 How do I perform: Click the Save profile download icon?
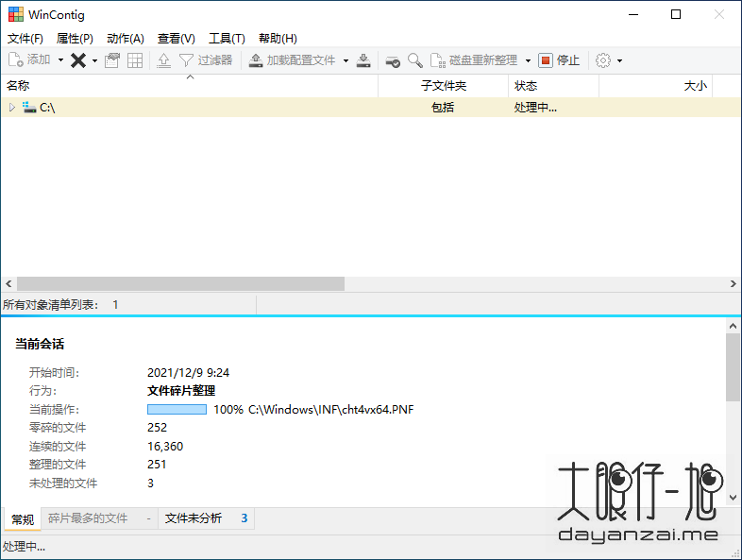[363, 60]
